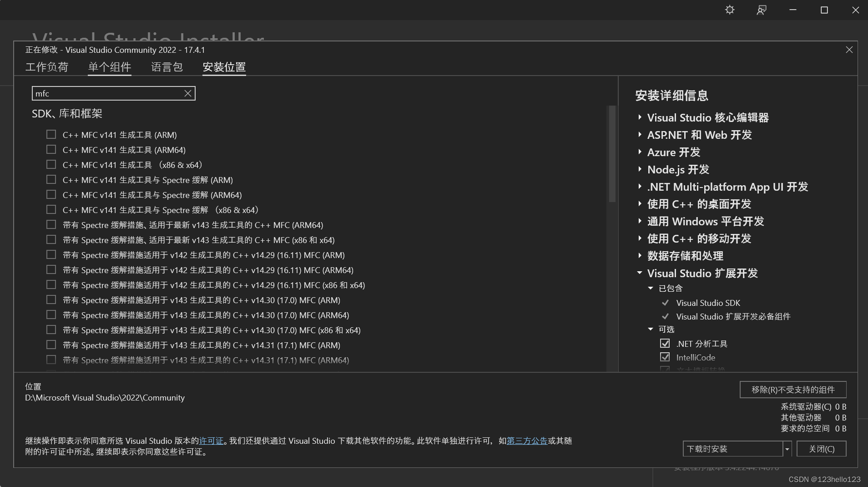Click the feedback icon in the title bar
868x487 pixels.
[x=761, y=10]
